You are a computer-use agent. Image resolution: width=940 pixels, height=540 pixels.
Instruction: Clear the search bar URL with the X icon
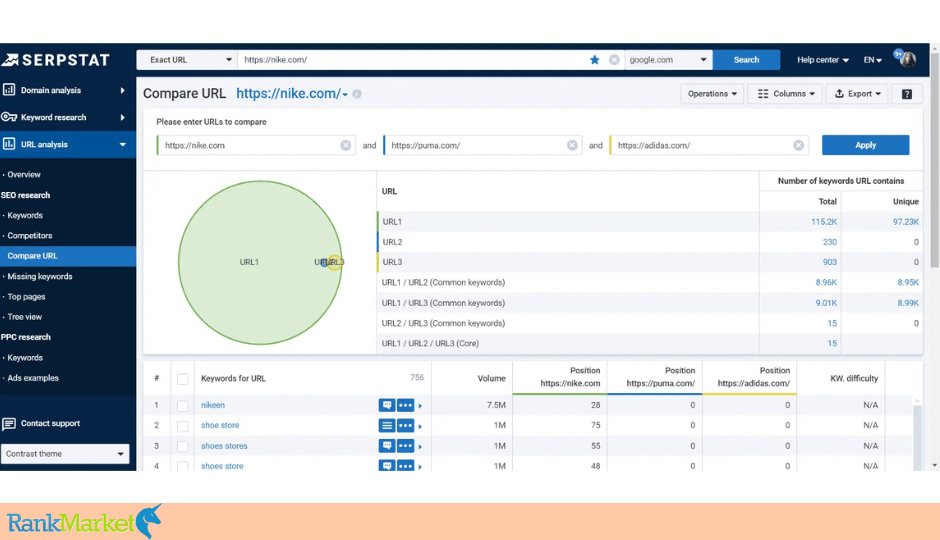(x=614, y=59)
